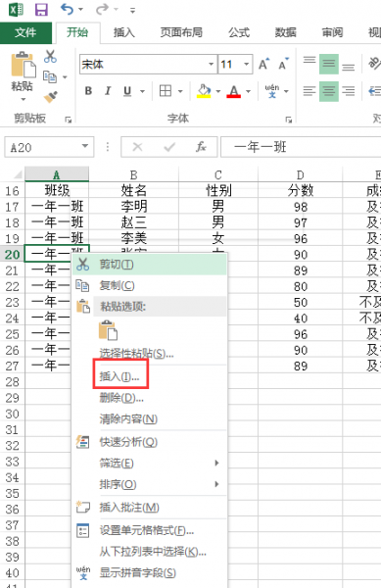Click the insert function fx button
The height and width of the screenshot is (588, 381).
click(201, 147)
